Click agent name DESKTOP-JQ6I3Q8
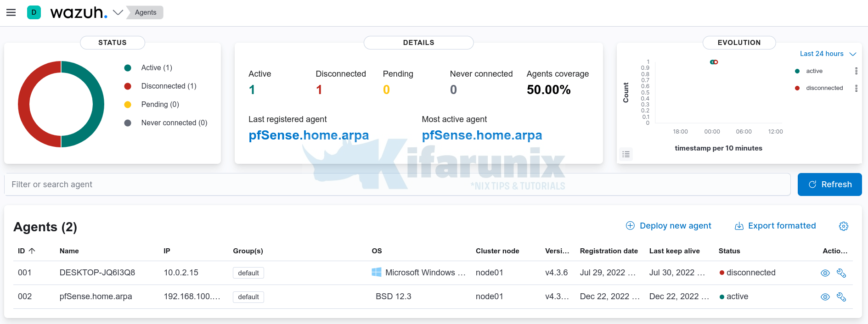 [x=97, y=273]
